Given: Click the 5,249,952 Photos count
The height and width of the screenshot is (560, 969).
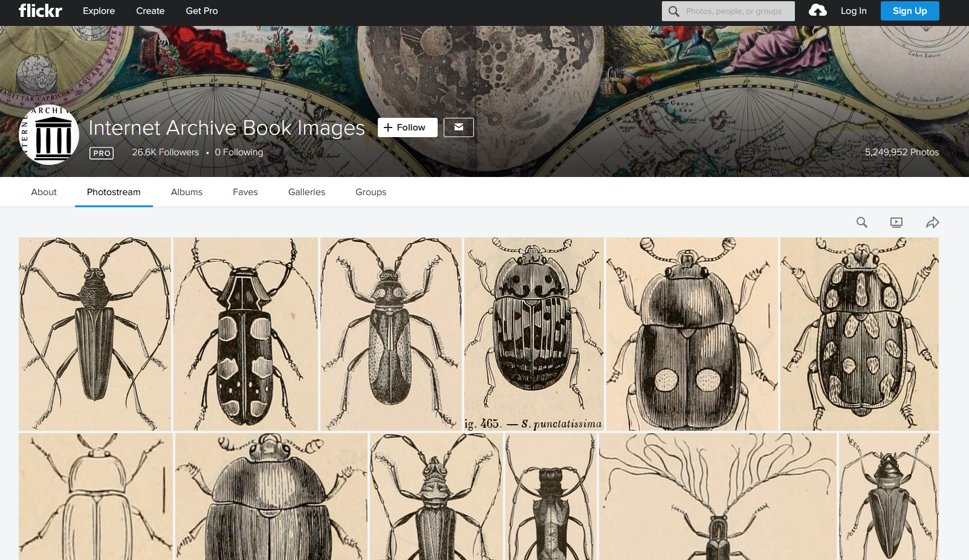Looking at the screenshot, I should tap(901, 152).
